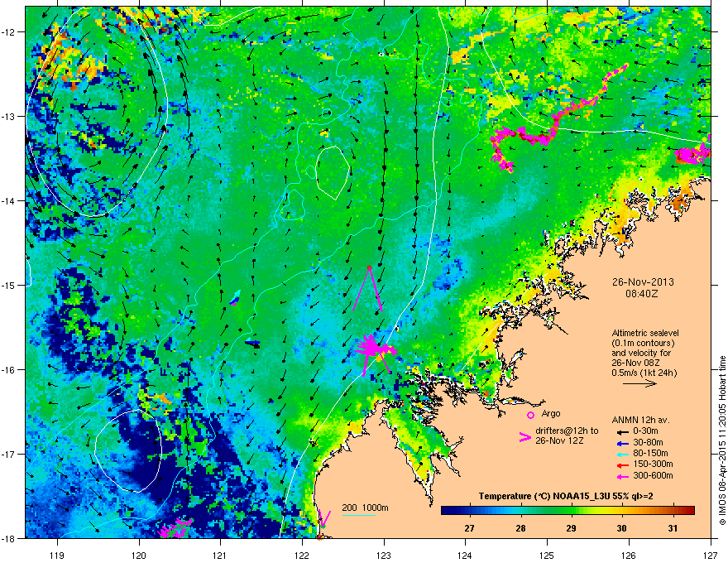This screenshot has width=728, height=563.
Task: Click the '121' longitude axis label
Action: pyautogui.click(x=220, y=555)
